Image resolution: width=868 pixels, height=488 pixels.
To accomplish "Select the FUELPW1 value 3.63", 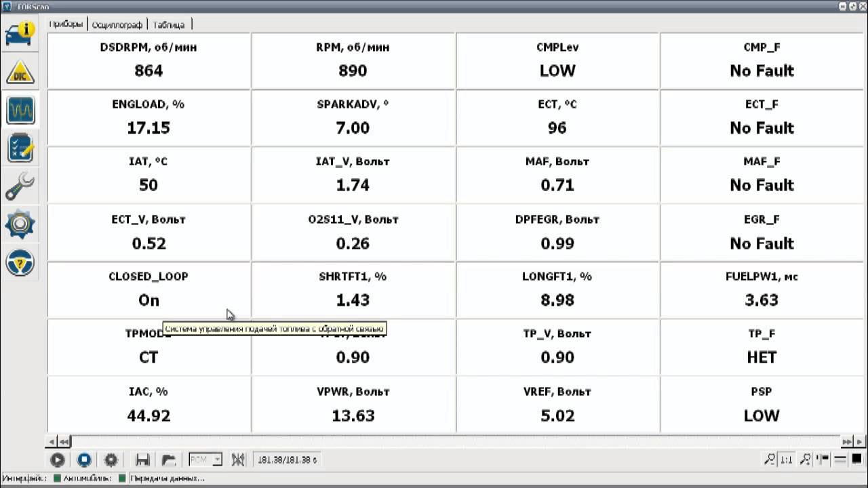I will (762, 300).
